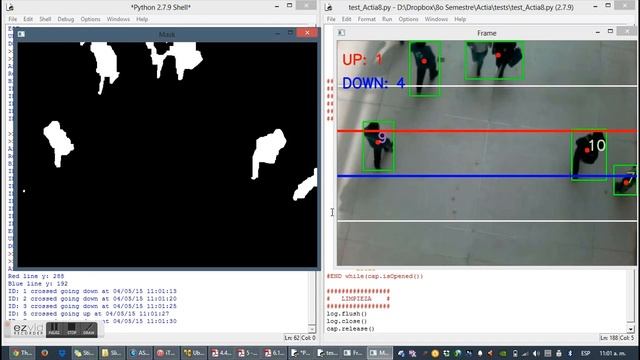Screen dimensions: 640x360
Task: Switch to the 'AS...' taskbar item
Action: click(139, 353)
